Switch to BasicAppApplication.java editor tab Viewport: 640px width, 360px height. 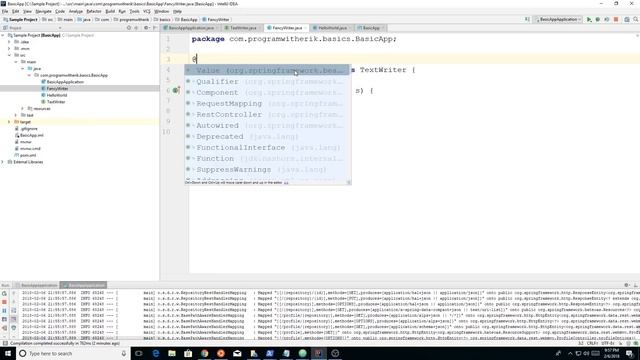[191, 28]
